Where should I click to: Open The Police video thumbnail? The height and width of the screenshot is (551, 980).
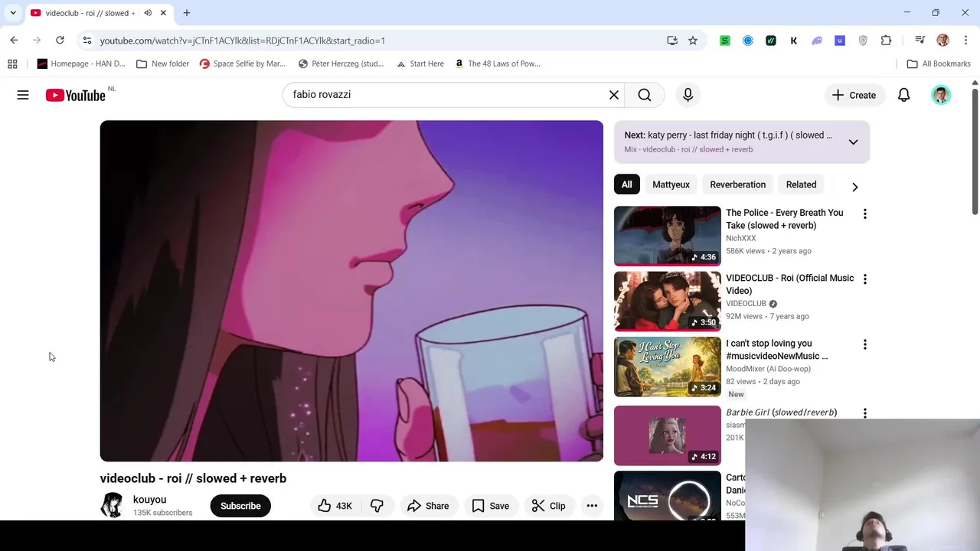[668, 236]
